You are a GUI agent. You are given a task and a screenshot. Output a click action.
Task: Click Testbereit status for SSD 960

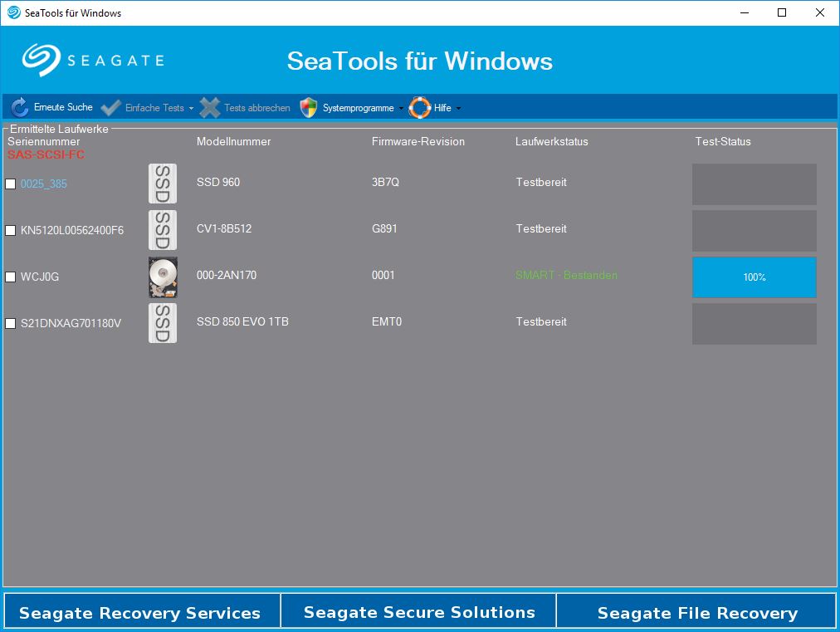[541, 182]
